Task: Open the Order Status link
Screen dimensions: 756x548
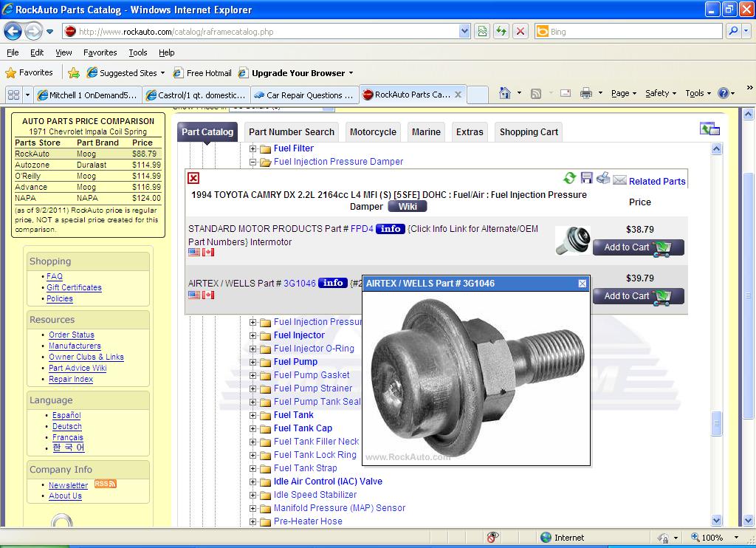Action: [x=72, y=335]
